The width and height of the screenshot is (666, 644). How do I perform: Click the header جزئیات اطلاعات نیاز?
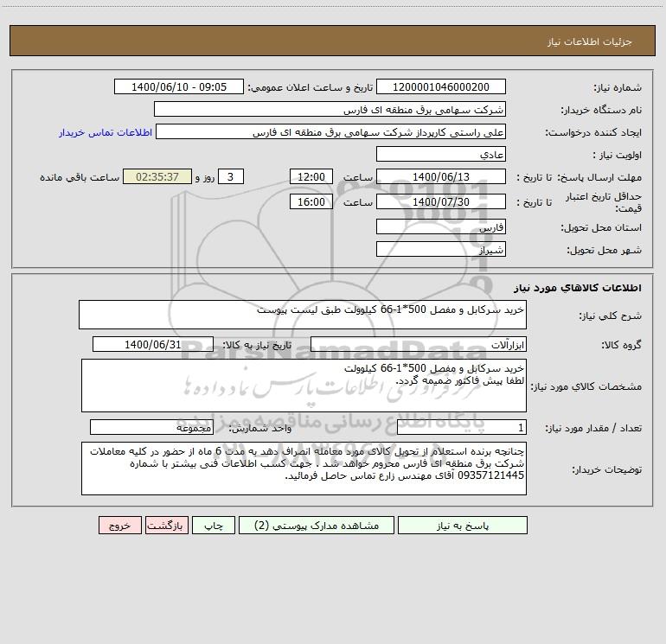589,41
